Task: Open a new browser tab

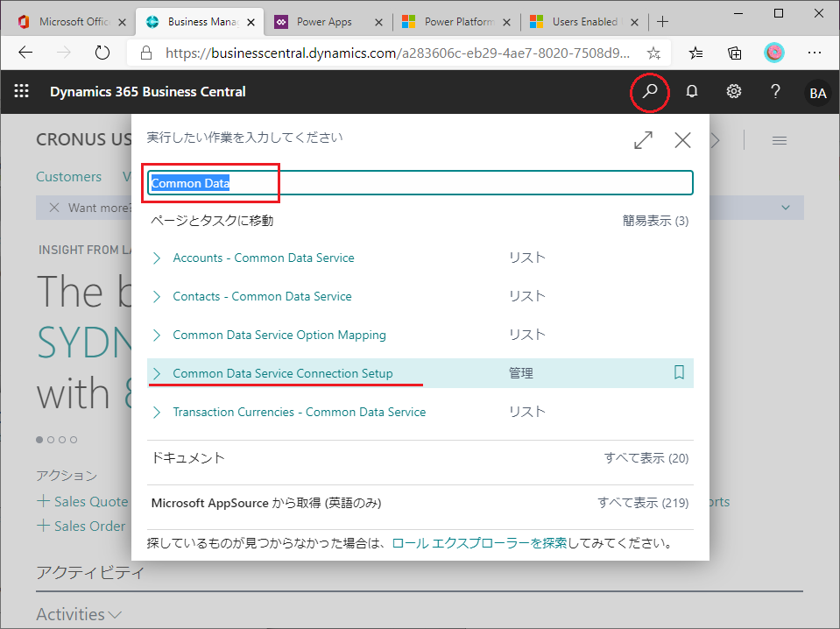Action: coord(663,21)
